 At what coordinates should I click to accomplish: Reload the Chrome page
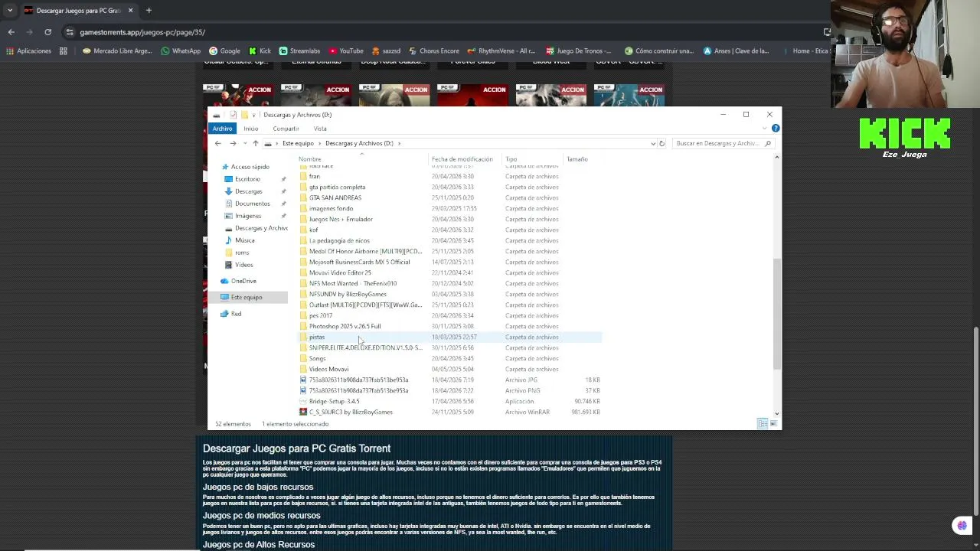pyautogui.click(x=47, y=32)
